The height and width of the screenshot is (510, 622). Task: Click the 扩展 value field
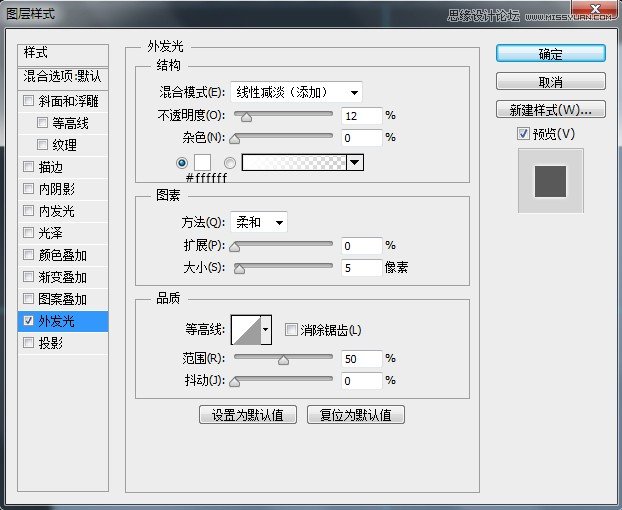(x=362, y=246)
